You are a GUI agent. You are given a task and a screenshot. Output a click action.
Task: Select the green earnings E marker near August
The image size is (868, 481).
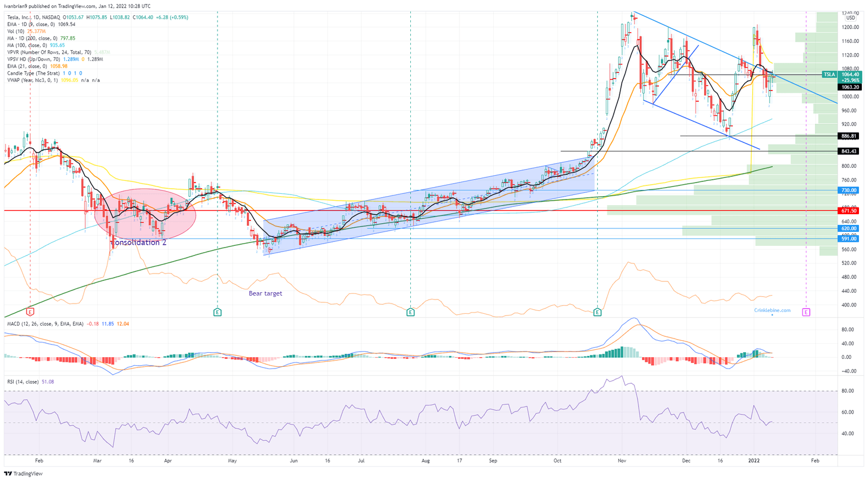pos(410,312)
